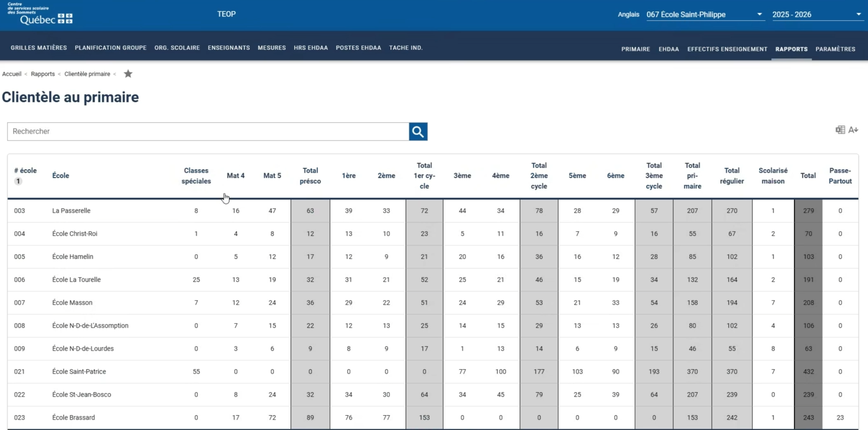Sort by the # école column header
The image size is (868, 430).
[x=25, y=170]
